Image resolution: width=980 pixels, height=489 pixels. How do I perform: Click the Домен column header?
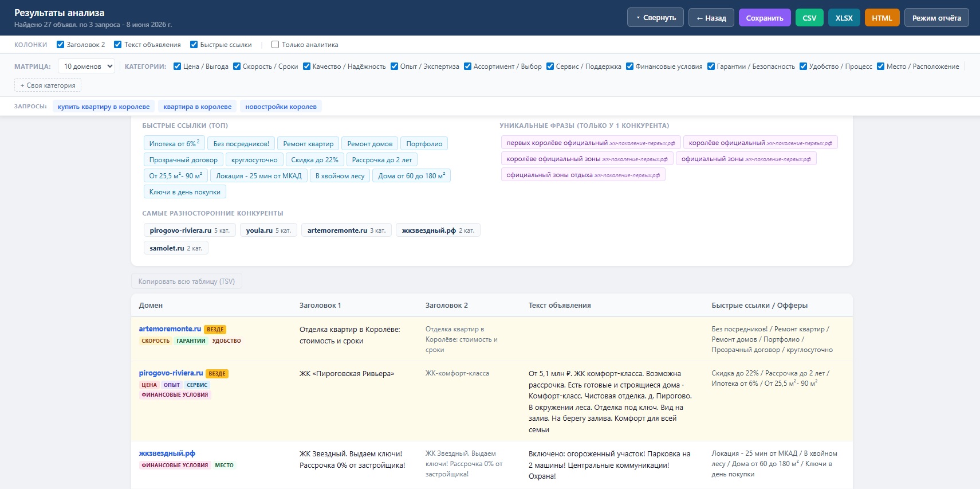151,306
